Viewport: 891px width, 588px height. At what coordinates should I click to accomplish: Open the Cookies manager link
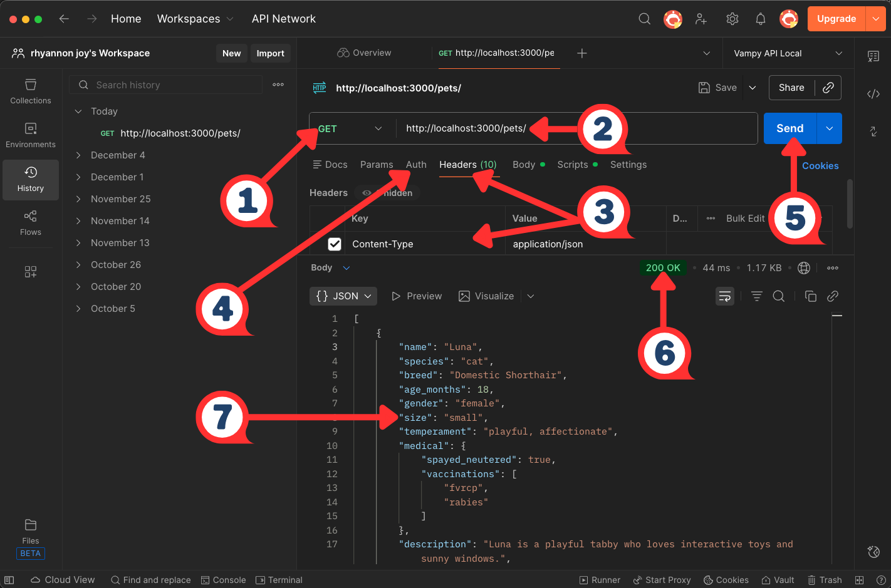coord(820,165)
